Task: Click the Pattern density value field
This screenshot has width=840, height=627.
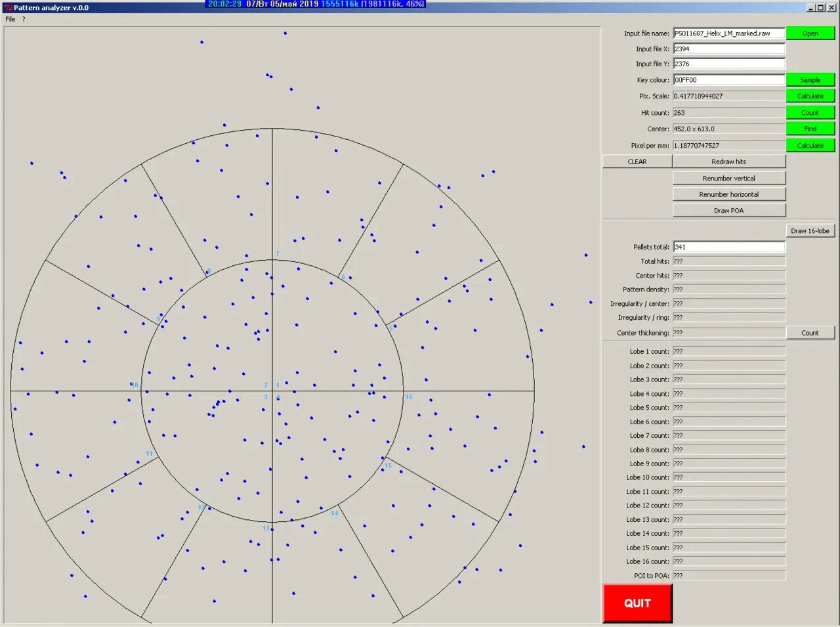Action: (x=729, y=290)
